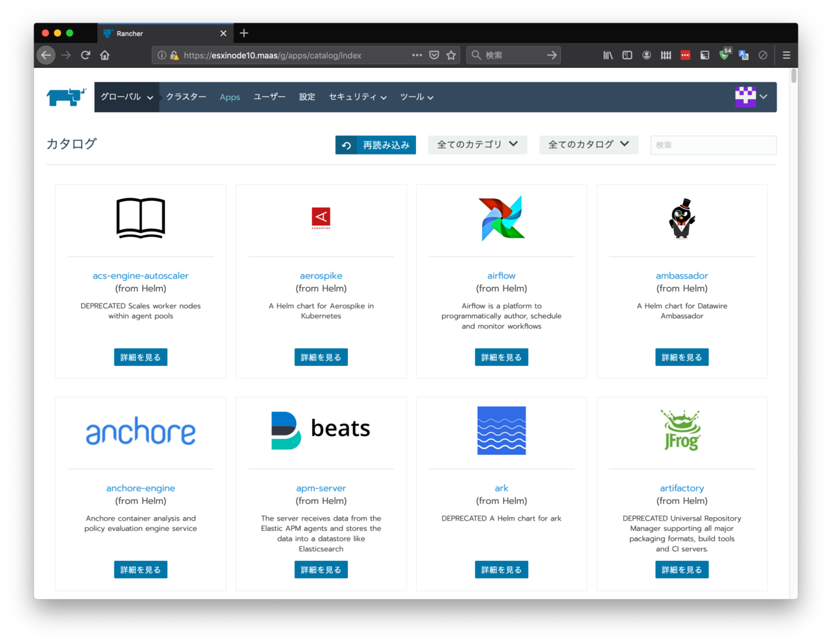Open the apm-server title link

pyautogui.click(x=321, y=488)
